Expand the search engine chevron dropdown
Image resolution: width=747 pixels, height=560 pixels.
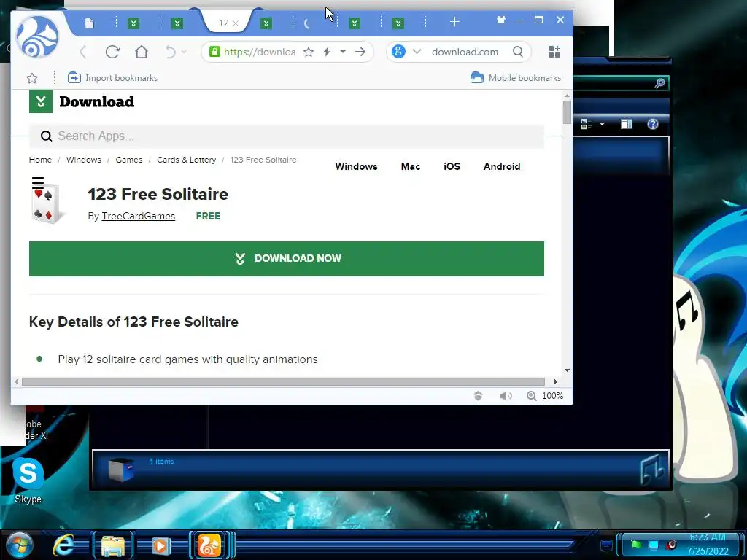(x=417, y=52)
